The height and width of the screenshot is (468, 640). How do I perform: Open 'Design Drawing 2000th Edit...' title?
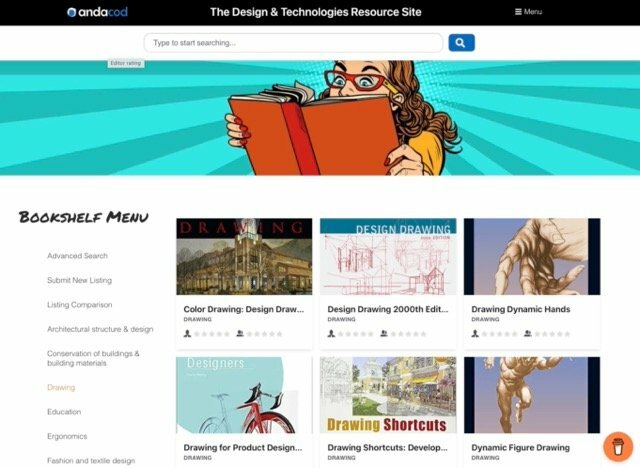coord(388,309)
